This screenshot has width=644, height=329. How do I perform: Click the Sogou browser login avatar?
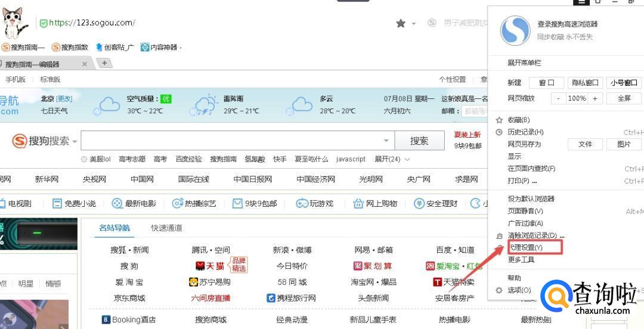(x=515, y=31)
